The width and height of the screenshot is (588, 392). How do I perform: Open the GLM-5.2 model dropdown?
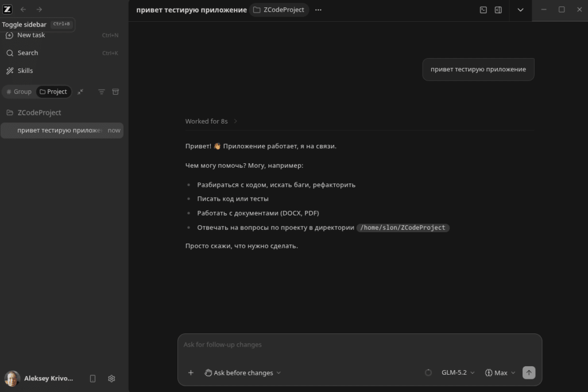click(x=458, y=372)
